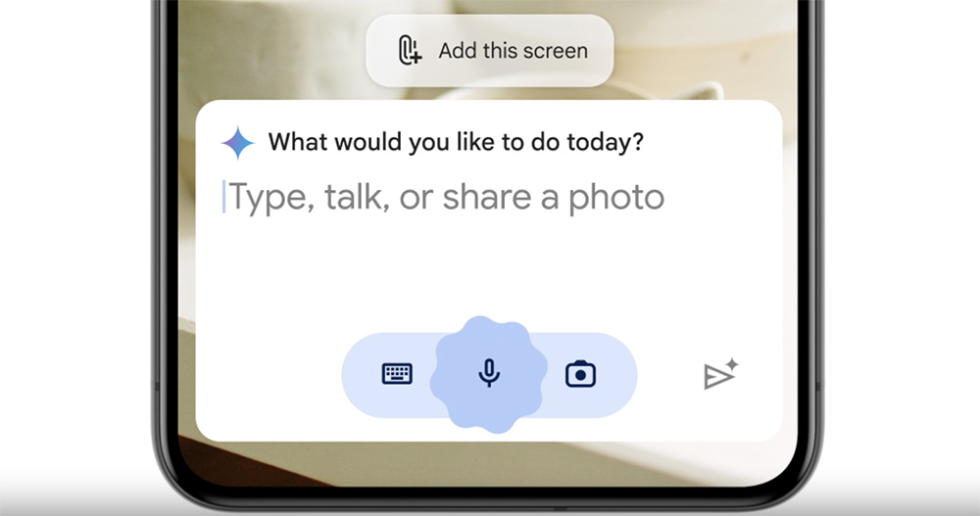This screenshot has width=980, height=516.
Task: Switch to keyboard input icon
Action: 397,374
